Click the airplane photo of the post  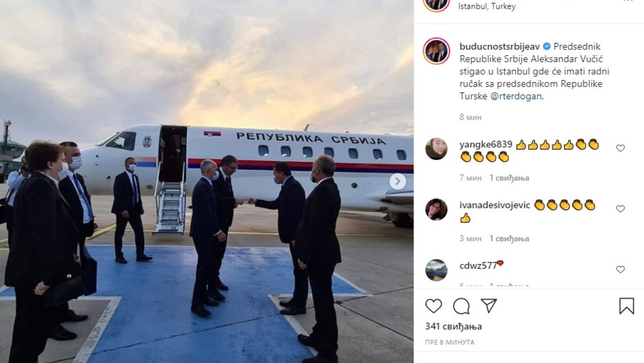(x=206, y=181)
